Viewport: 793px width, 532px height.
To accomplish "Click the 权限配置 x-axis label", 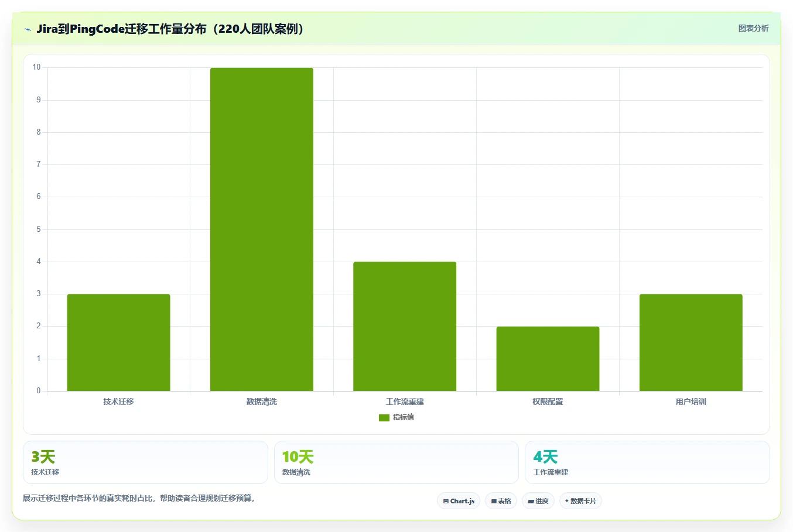I will pyautogui.click(x=548, y=401).
